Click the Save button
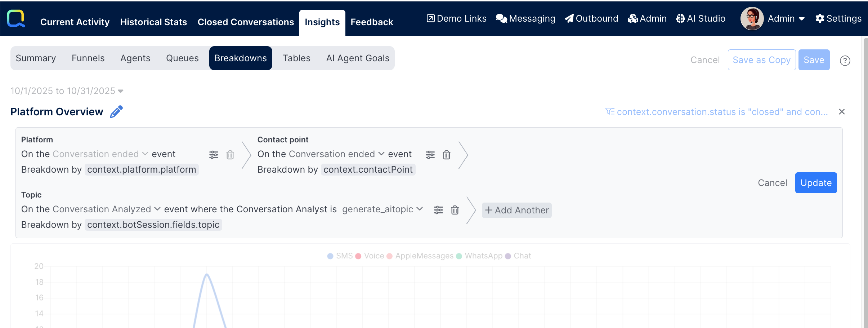Screen dimensions: 868x328 point(814,60)
